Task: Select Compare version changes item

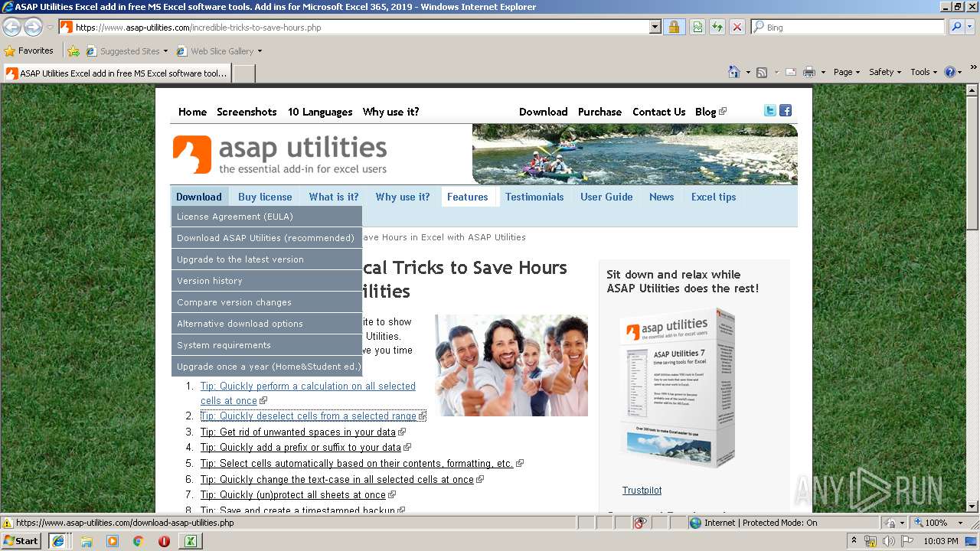Action: 266,302
